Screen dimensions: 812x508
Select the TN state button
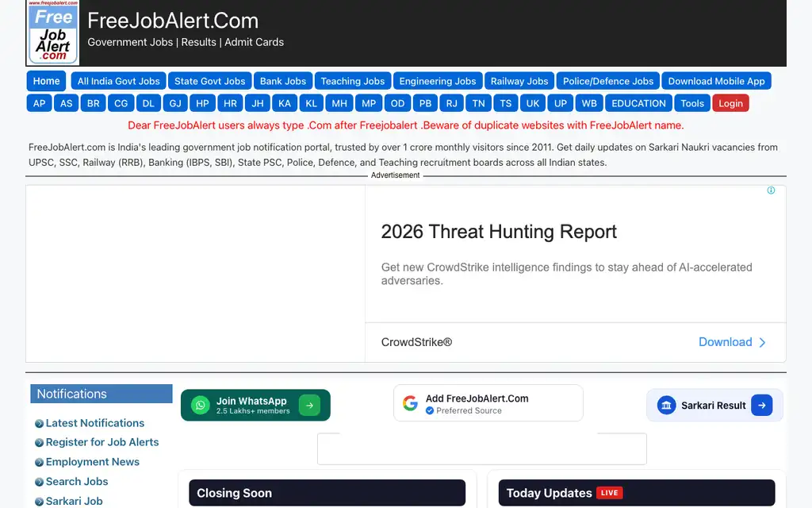coord(479,103)
